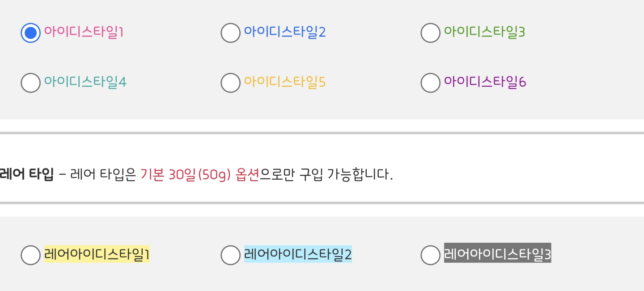Click the pink 아이디스타일1 label text
The height and width of the screenshot is (291, 644).
[83, 32]
